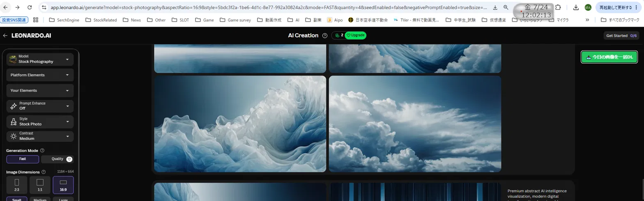Open the マイクラ bookmark folder
Viewport: 644px width, 201px height.
pos(559,20)
